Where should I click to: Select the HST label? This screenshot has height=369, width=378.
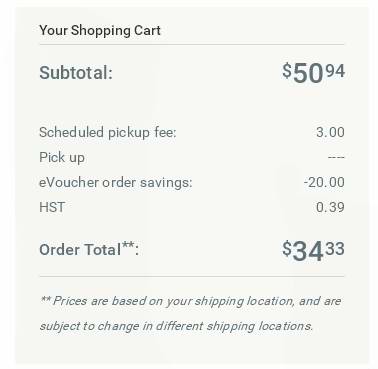pos(52,207)
